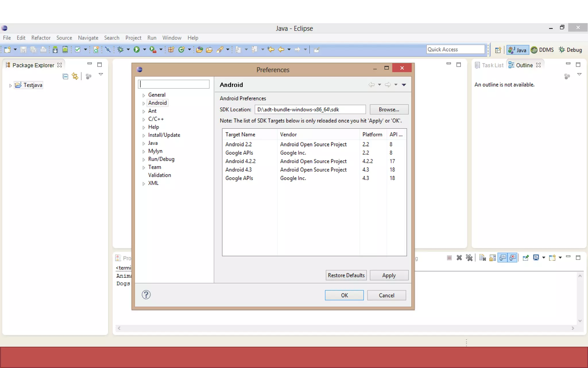Click the Open Type folder icon

click(x=200, y=50)
